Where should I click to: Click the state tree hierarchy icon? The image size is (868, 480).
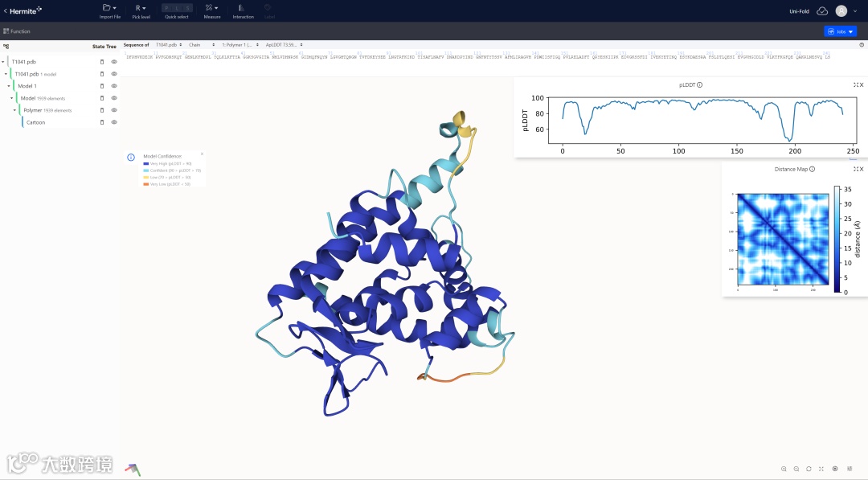(x=6, y=47)
